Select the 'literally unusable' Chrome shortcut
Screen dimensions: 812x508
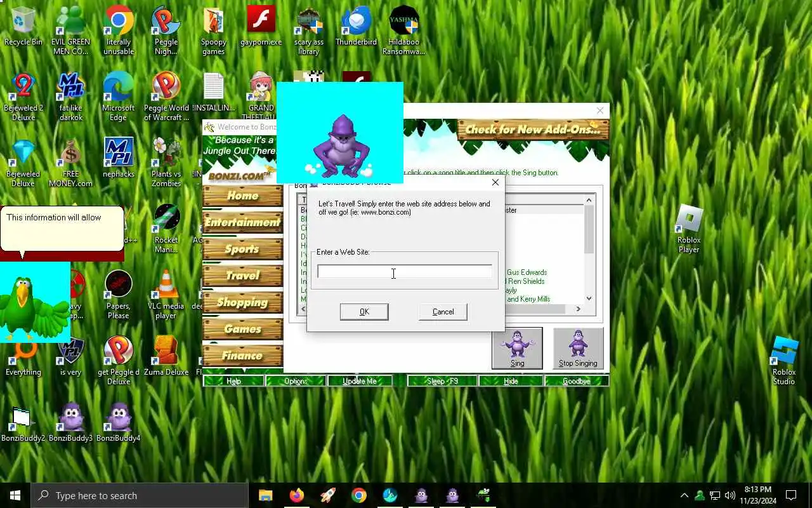click(x=119, y=30)
